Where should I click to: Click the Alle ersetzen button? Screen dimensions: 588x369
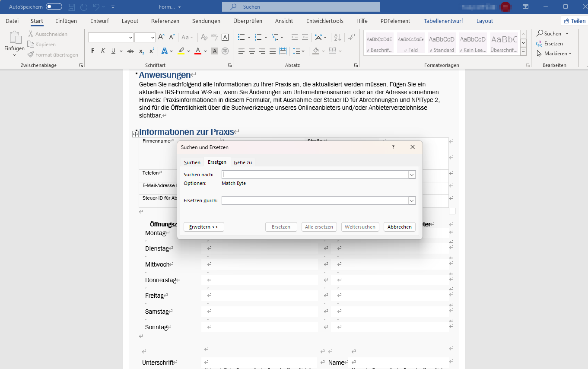pyautogui.click(x=319, y=227)
